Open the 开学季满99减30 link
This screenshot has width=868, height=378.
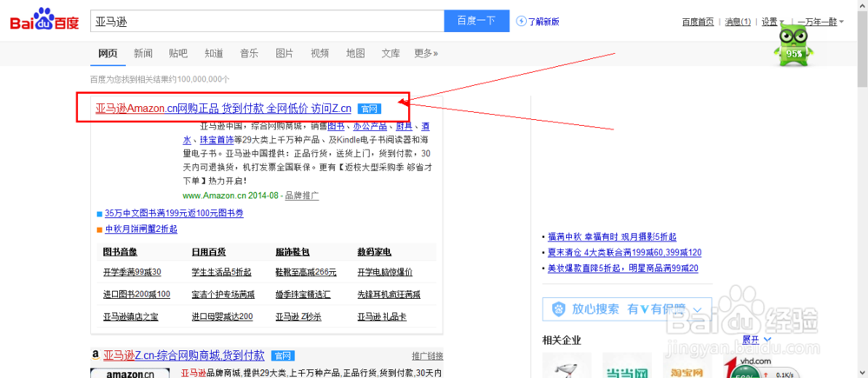click(x=132, y=272)
